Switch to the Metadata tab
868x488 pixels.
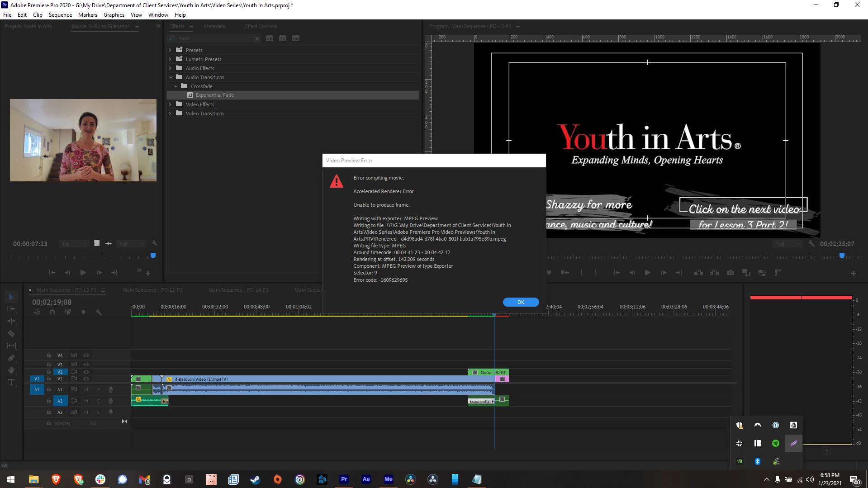point(214,26)
